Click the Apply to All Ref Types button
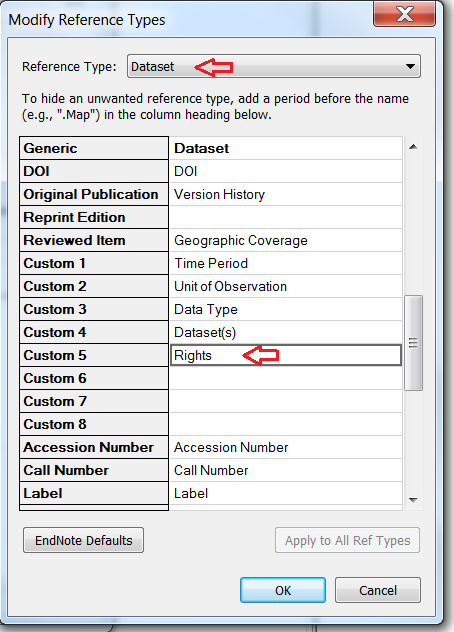The height and width of the screenshot is (632, 454). click(348, 540)
